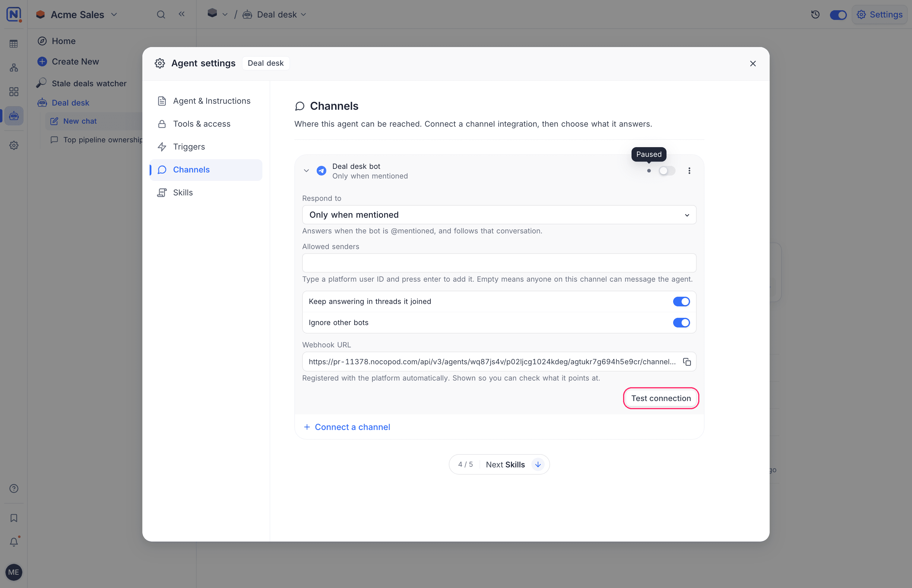Open the help question mark icon
Screen dimensions: 912x588
coord(14,488)
